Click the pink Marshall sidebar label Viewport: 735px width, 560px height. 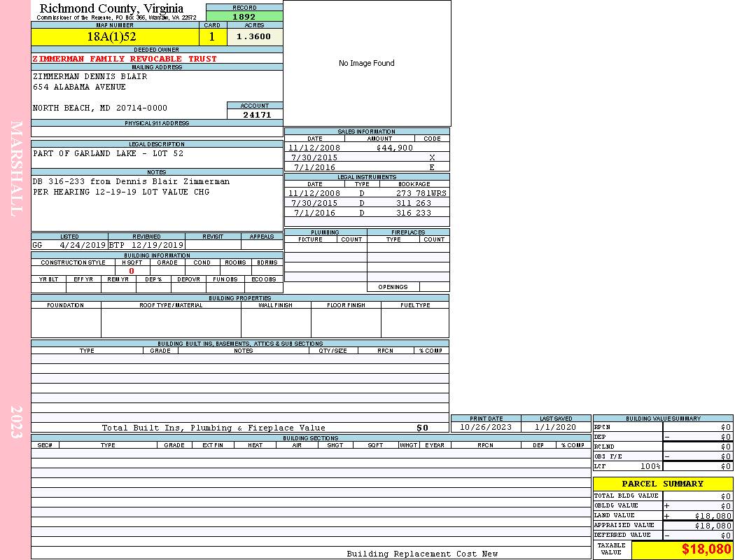tap(16, 168)
